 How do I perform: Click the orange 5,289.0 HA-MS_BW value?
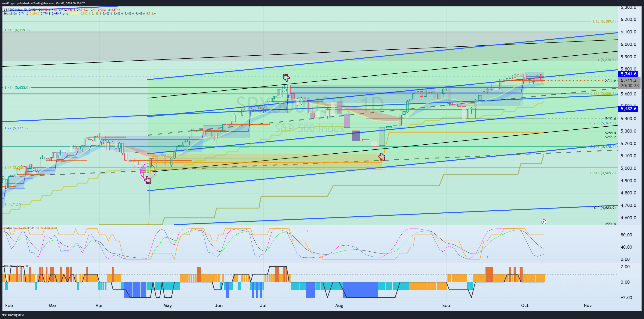(35, 14)
